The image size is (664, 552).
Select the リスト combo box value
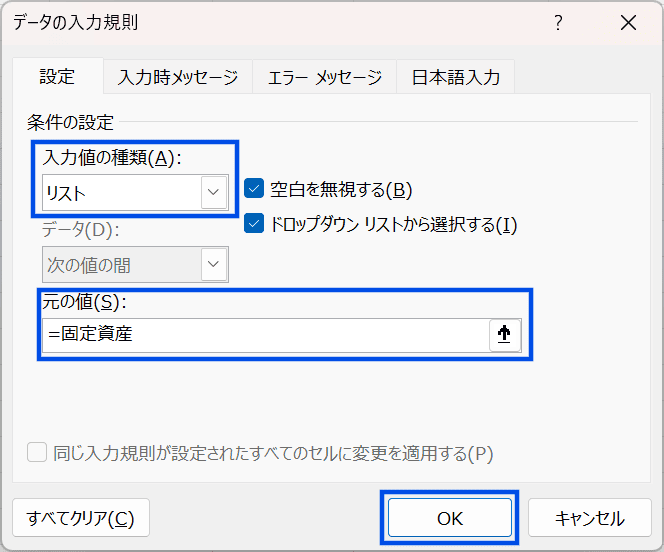tap(120, 191)
